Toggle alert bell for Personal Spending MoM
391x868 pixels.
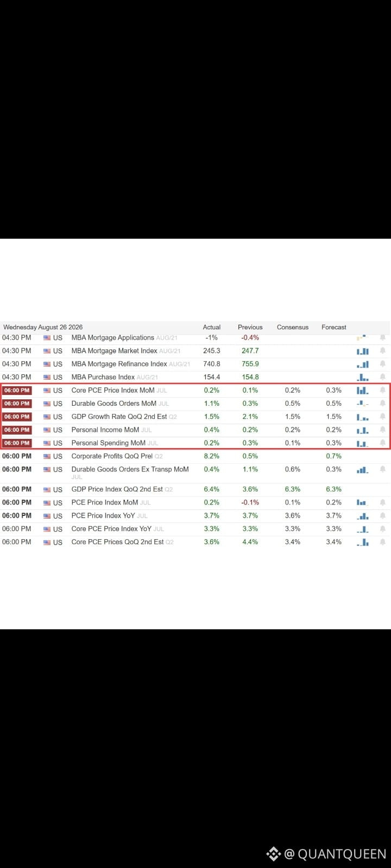[383, 443]
